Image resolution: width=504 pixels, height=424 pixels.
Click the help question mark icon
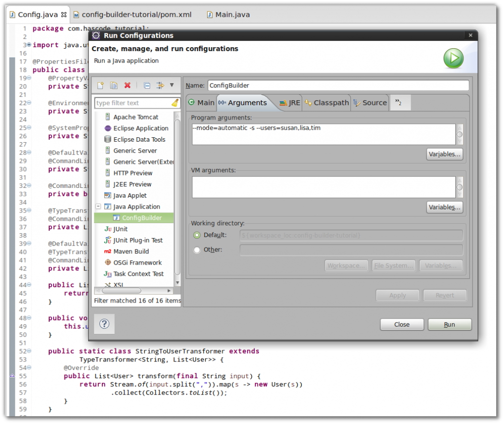(x=104, y=324)
